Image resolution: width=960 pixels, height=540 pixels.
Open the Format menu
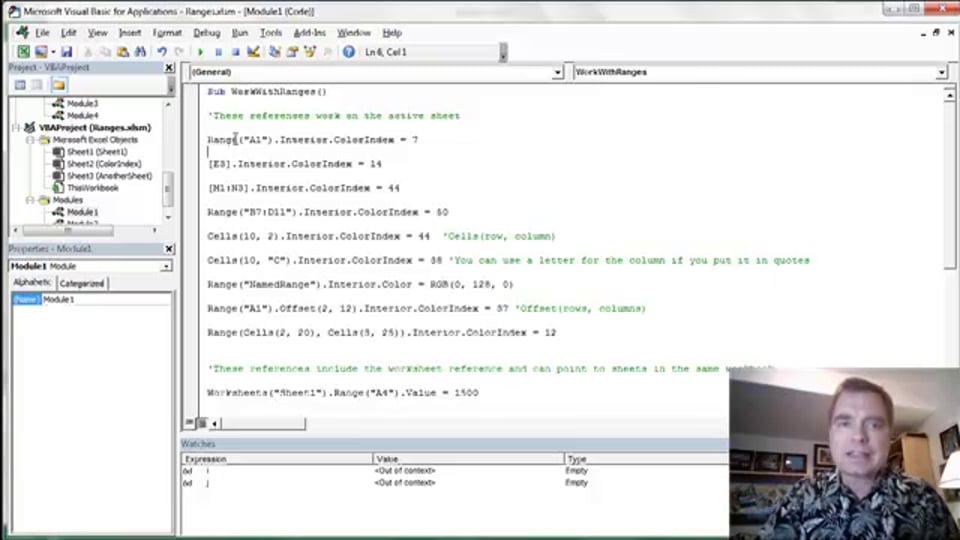(167, 33)
